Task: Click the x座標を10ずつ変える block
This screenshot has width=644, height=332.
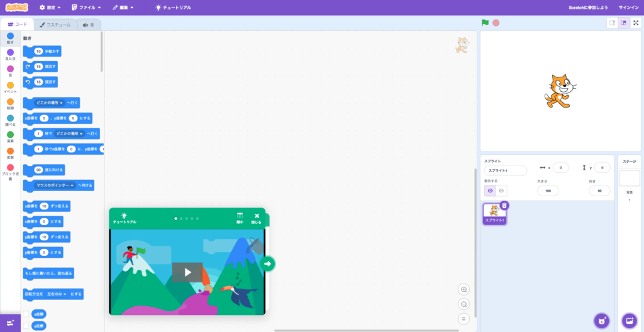Action: [x=47, y=206]
